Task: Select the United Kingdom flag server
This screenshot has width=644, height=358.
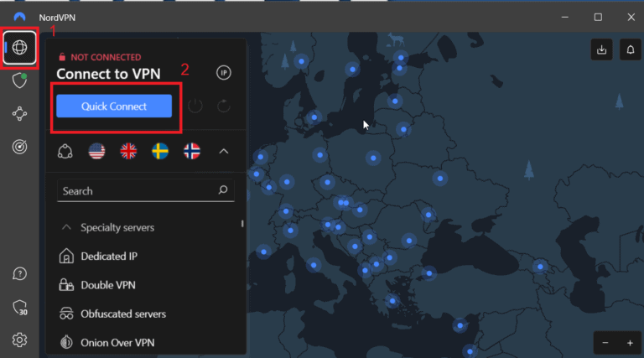Action: click(128, 151)
